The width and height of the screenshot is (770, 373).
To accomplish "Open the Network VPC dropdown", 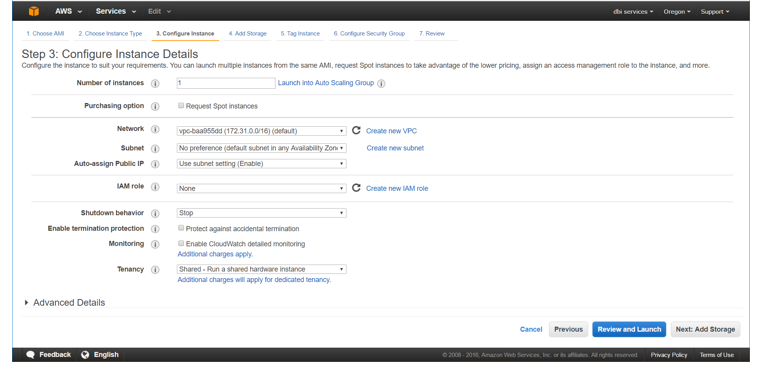I will (x=261, y=131).
